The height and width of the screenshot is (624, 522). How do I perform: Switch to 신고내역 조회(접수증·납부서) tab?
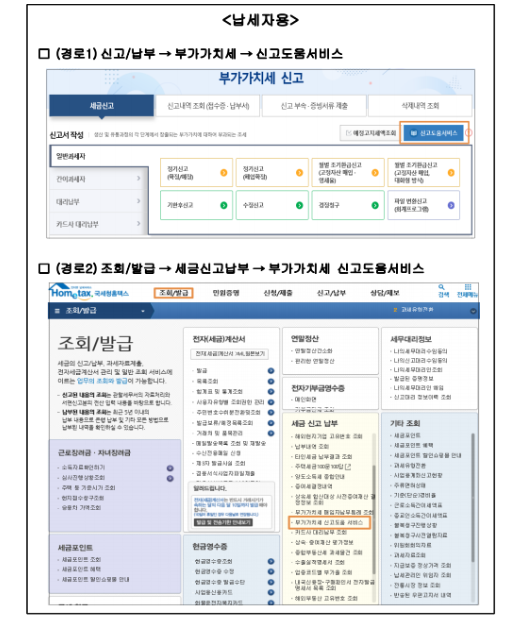(x=208, y=106)
